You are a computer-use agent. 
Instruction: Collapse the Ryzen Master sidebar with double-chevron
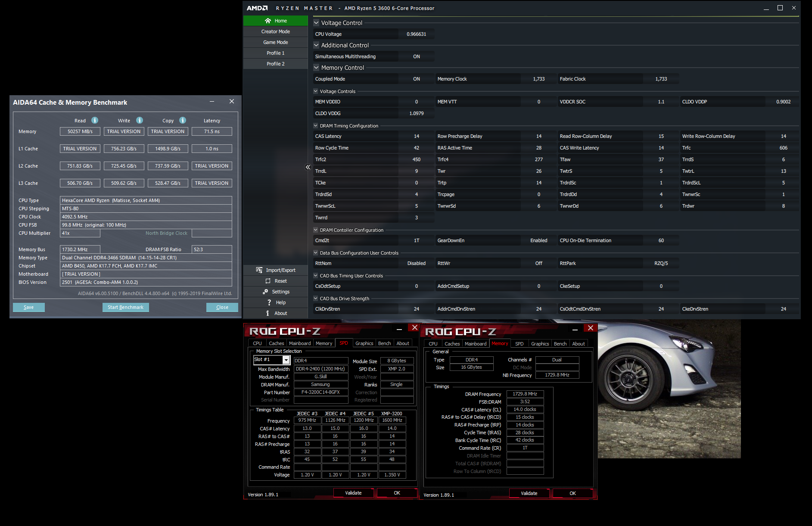(x=308, y=167)
